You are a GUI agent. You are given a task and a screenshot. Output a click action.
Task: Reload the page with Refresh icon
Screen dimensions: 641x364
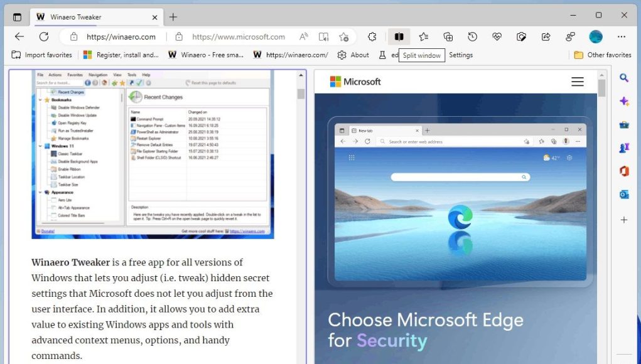click(44, 37)
